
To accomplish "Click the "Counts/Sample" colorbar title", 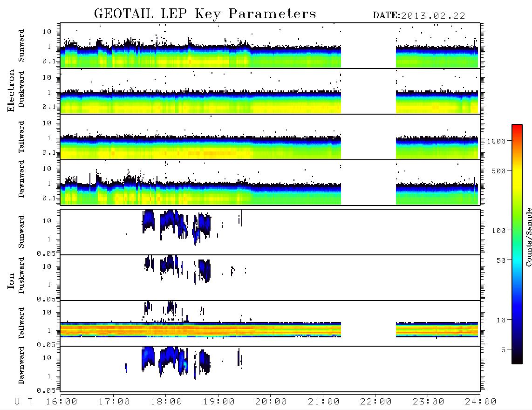I will pos(529,237).
